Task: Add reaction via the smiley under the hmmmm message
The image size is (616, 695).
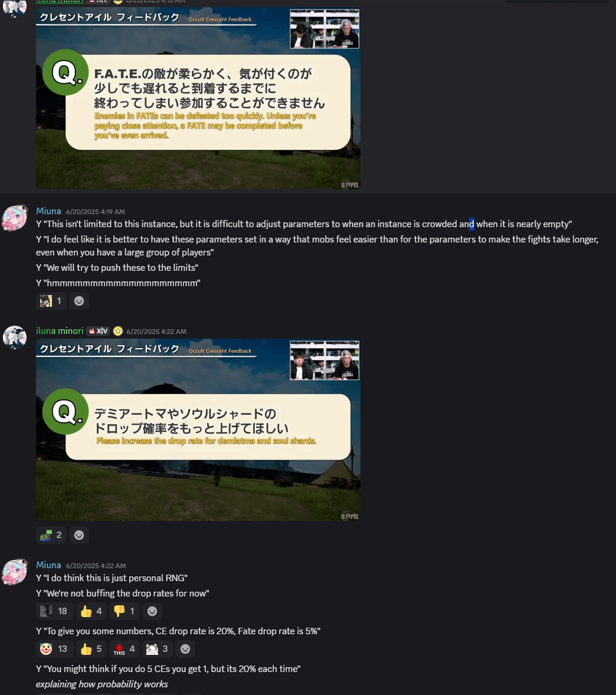Action: [79, 301]
